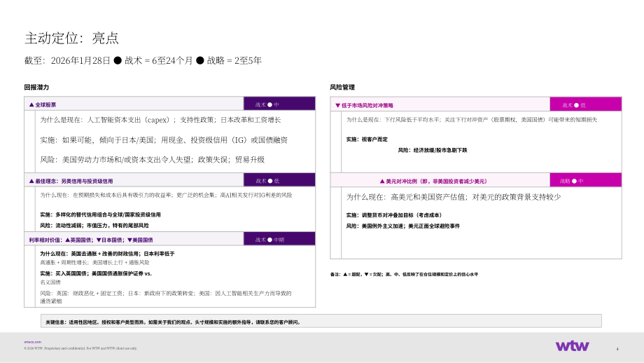Click the slide title 主动定位：亮点
The width and height of the screenshot is (644, 363).
click(71, 39)
